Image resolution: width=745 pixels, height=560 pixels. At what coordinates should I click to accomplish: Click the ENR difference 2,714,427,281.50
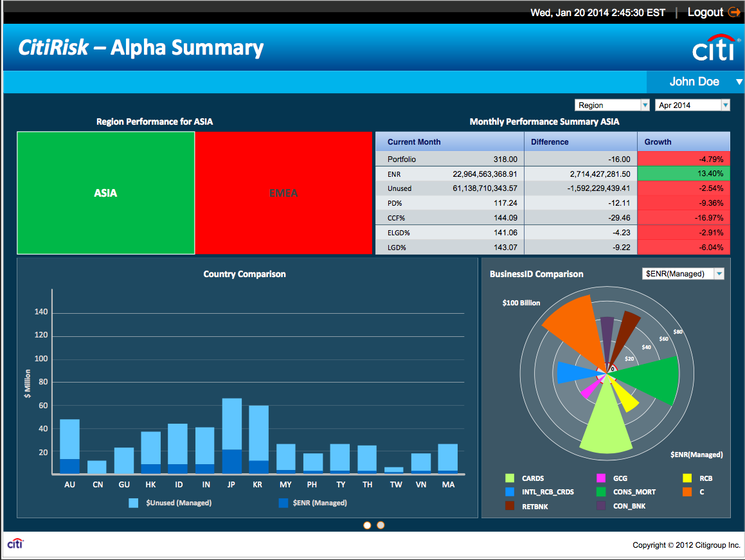pos(600,174)
